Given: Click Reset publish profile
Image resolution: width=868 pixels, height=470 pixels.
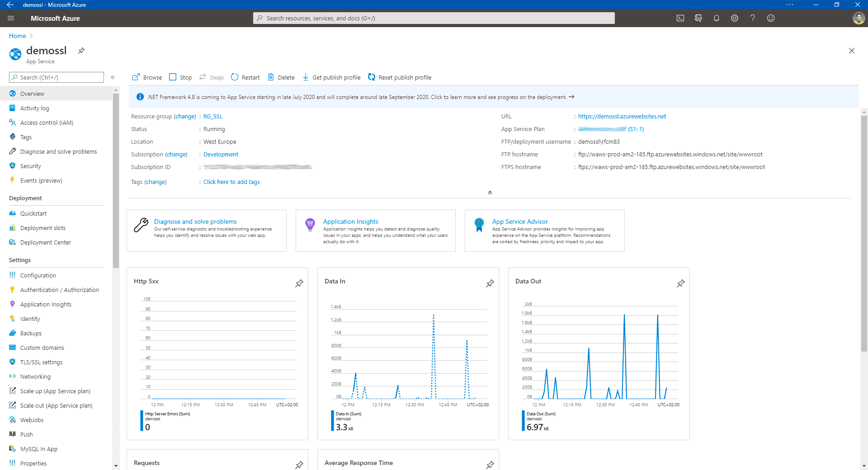Looking at the screenshot, I should (400, 77).
